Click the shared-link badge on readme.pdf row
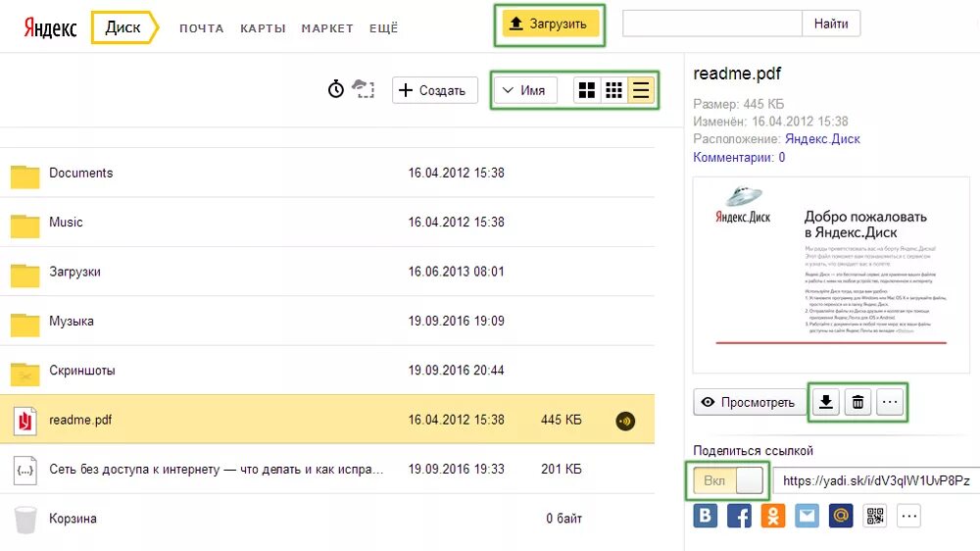Image resolution: width=980 pixels, height=551 pixels. 625,421
